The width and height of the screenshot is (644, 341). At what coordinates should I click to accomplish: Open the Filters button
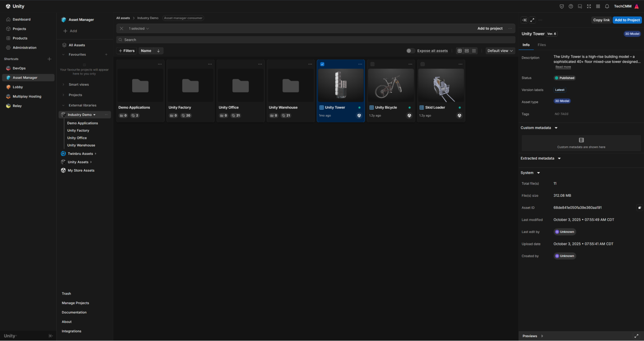coord(126,51)
